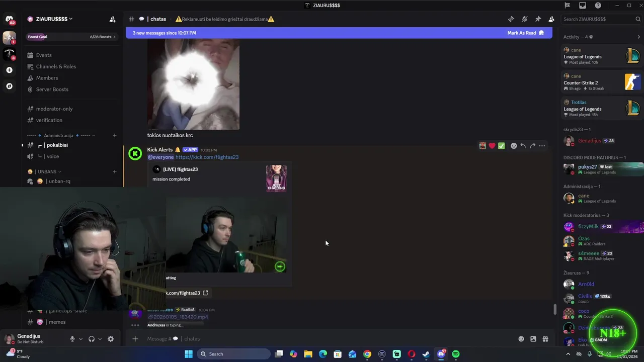Open Activity settings gear icon
The height and width of the screenshot is (362, 644).
pyautogui.click(x=591, y=37)
